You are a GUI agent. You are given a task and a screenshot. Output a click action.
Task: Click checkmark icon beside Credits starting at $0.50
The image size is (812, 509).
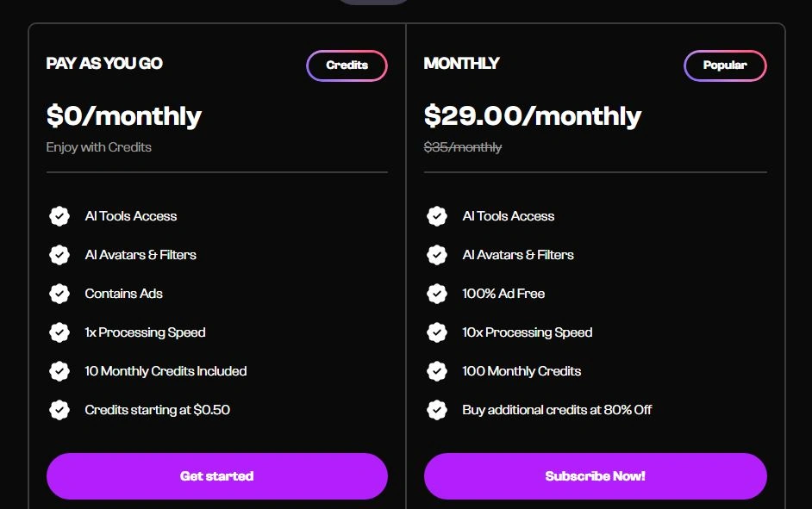pos(59,410)
